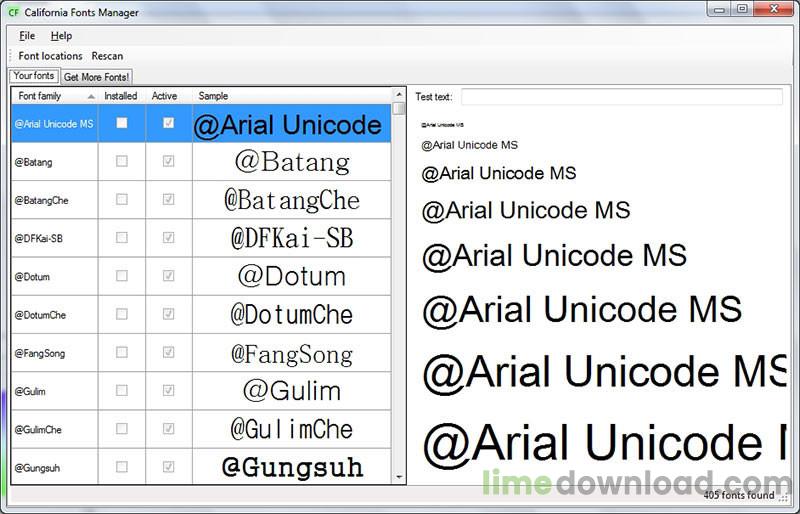Open the File menu
The width and height of the screenshot is (800, 514).
point(27,36)
